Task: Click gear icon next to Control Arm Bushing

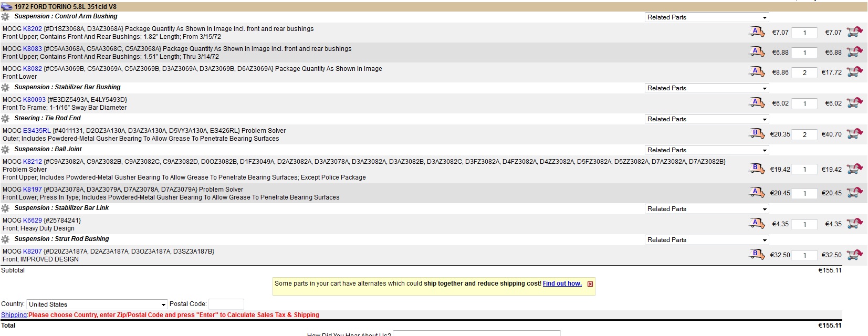Action: coord(5,17)
